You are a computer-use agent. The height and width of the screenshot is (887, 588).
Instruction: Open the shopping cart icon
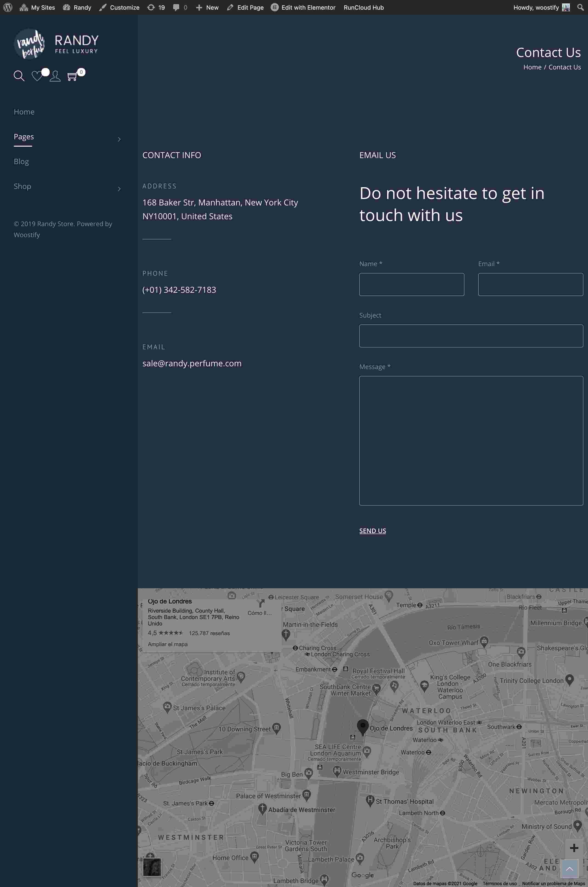[x=72, y=77]
